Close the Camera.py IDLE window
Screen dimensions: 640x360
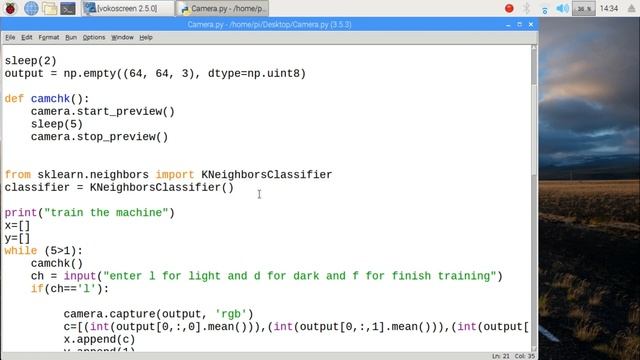point(531,24)
